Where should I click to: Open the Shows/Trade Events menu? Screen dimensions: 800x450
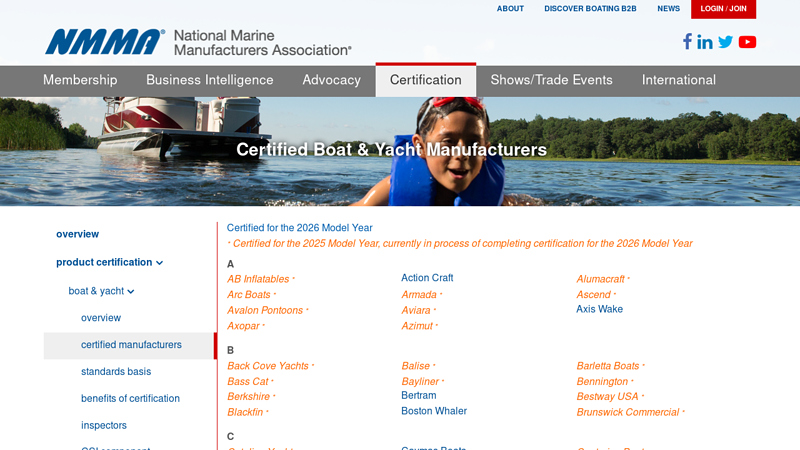point(552,80)
